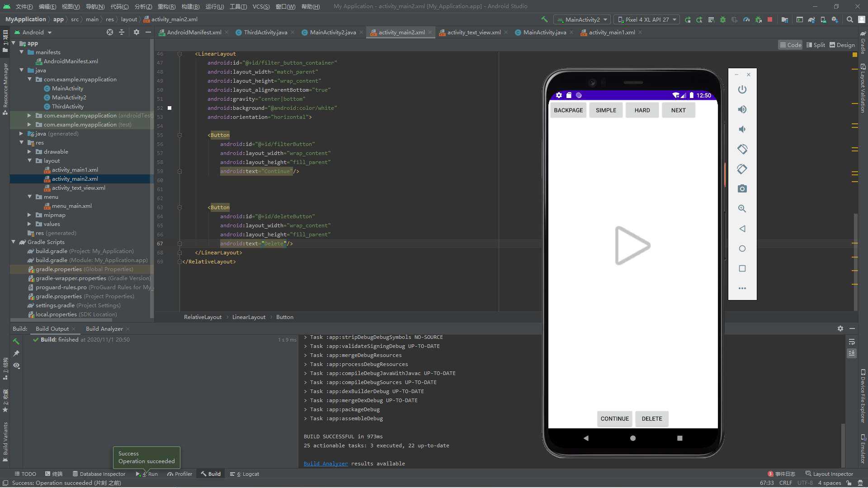Image resolution: width=868 pixels, height=488 pixels.
Task: Expand the values folder
Action: [x=29, y=224]
